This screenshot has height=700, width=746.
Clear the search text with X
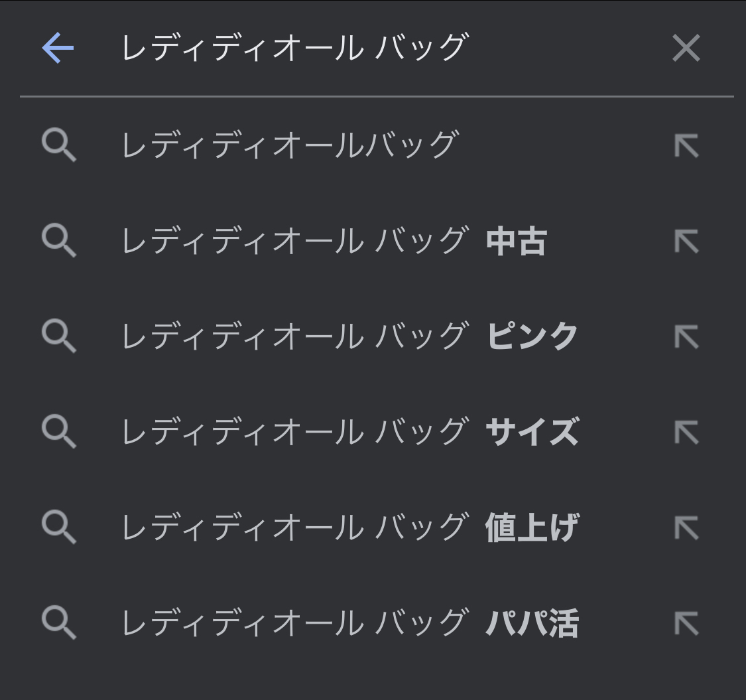pyautogui.click(x=686, y=48)
